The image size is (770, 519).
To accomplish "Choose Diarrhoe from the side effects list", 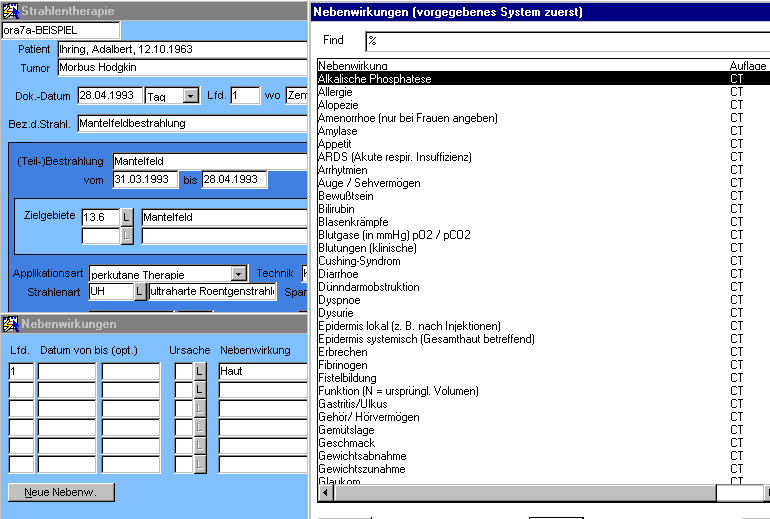I will coord(339,274).
